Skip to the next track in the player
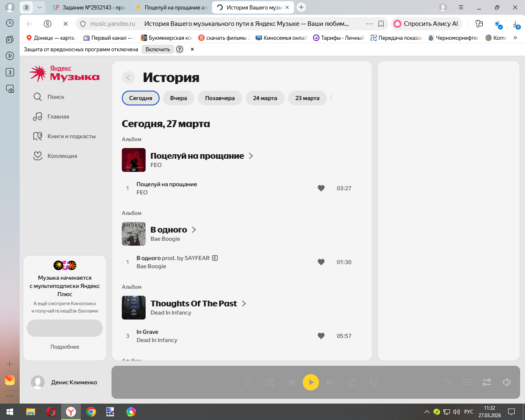Viewport: 525px width, 420px height. 330,382
